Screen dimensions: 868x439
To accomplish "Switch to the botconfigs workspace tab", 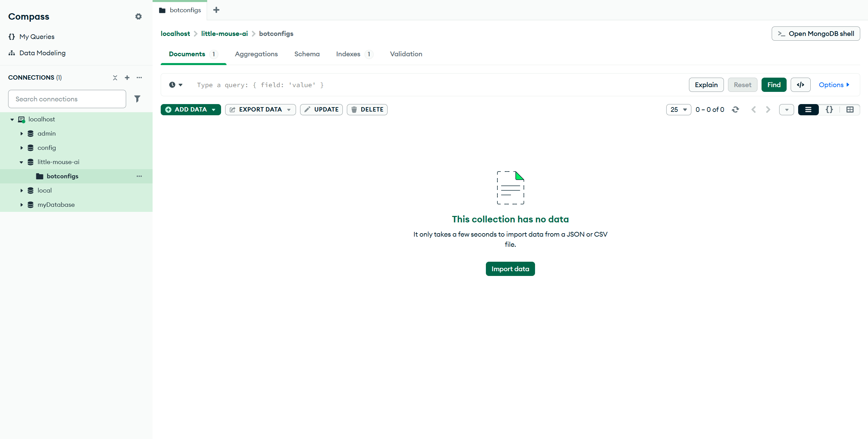I will pos(180,10).
